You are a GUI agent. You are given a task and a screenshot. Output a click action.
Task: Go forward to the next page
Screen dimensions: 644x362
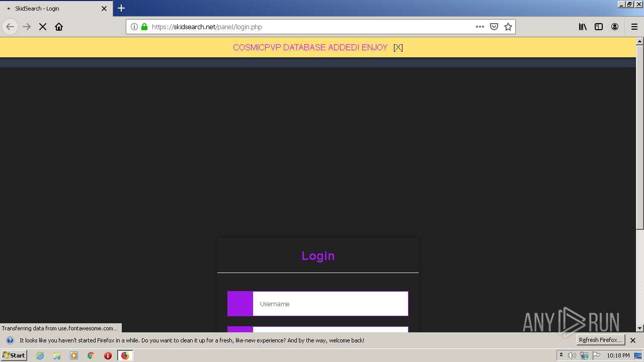27,27
